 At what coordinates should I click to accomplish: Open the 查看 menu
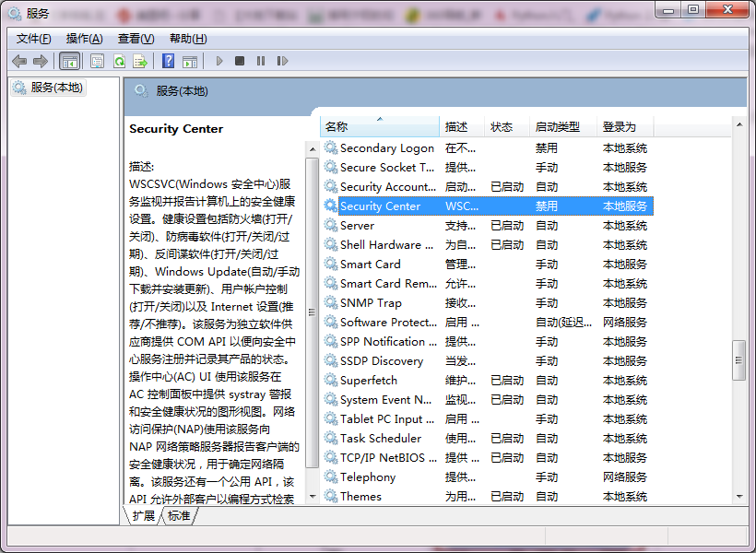135,39
